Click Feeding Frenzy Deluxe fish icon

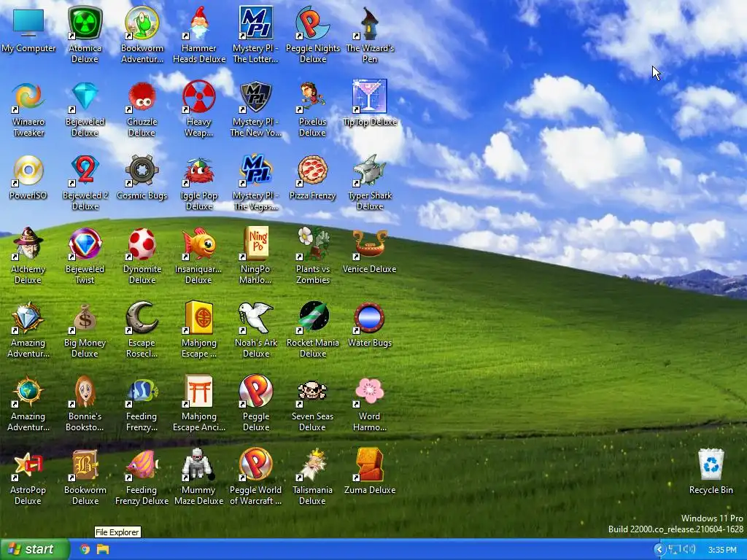coord(142,464)
